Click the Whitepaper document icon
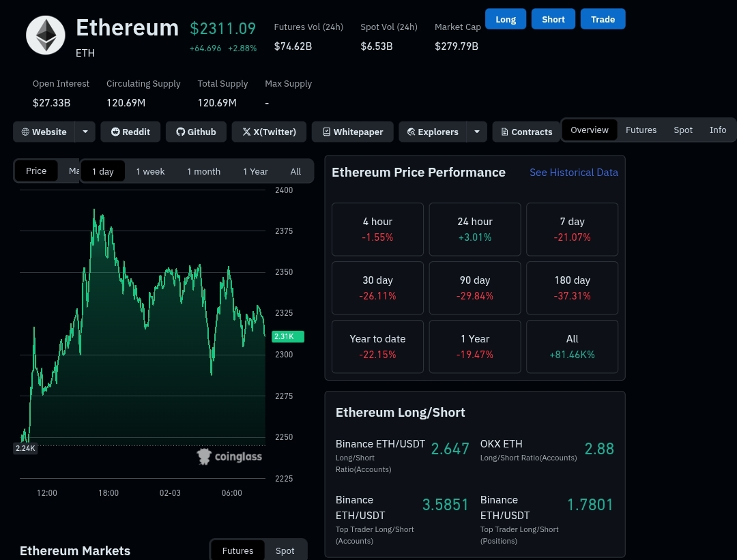This screenshot has height=560, width=737. [x=327, y=132]
